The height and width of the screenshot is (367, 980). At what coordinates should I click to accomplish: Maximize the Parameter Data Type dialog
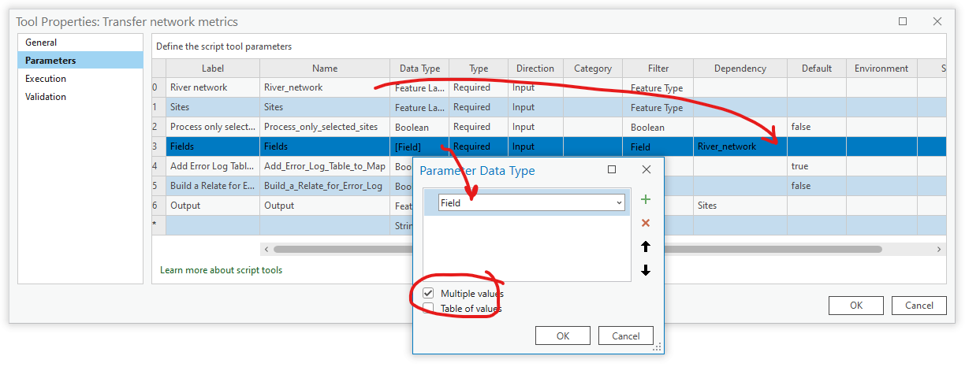coord(612,170)
